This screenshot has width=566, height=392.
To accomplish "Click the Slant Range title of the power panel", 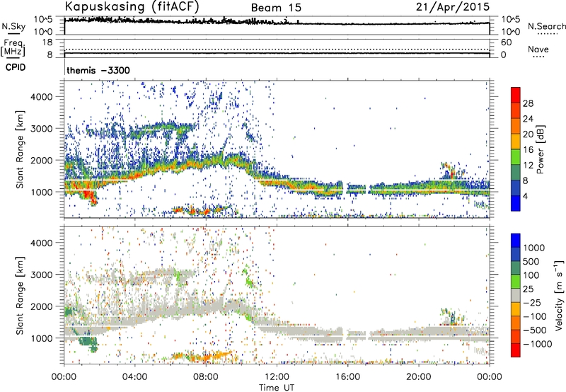I will point(20,149).
